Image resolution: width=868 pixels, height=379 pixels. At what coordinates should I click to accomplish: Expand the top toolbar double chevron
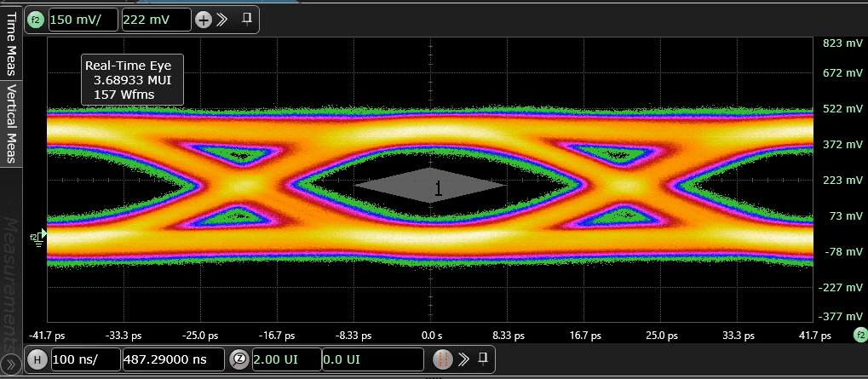coord(223,20)
